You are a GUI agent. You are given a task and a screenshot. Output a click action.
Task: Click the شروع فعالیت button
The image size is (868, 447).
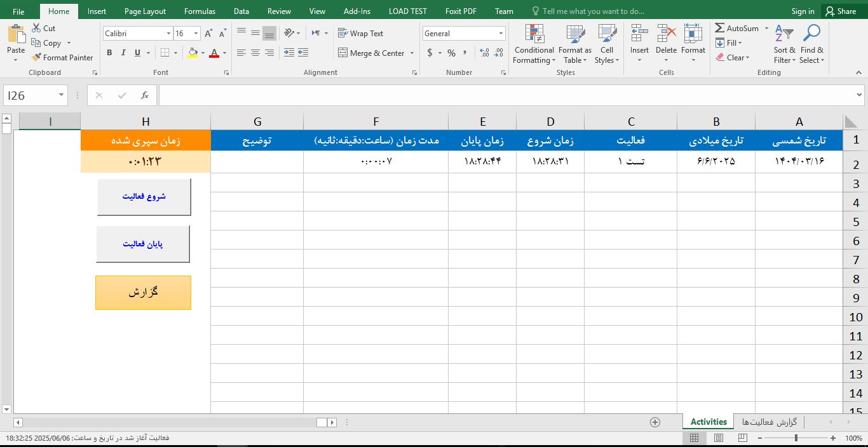[144, 197]
